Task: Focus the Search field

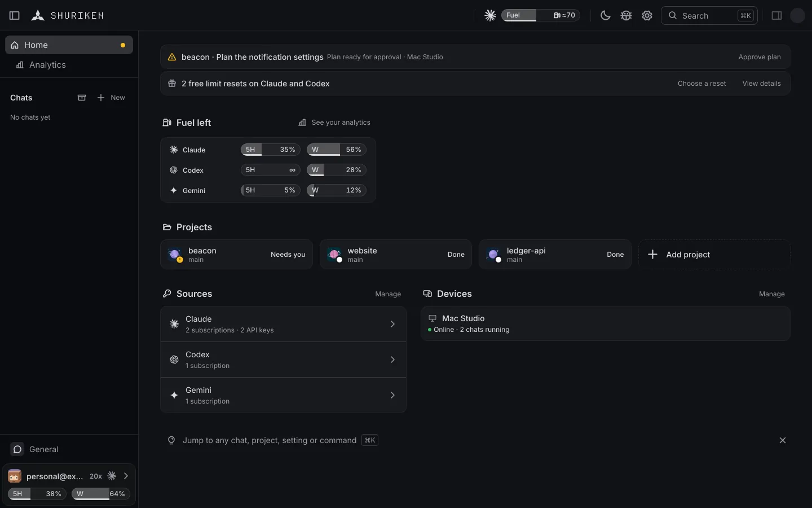Action: coord(709,16)
